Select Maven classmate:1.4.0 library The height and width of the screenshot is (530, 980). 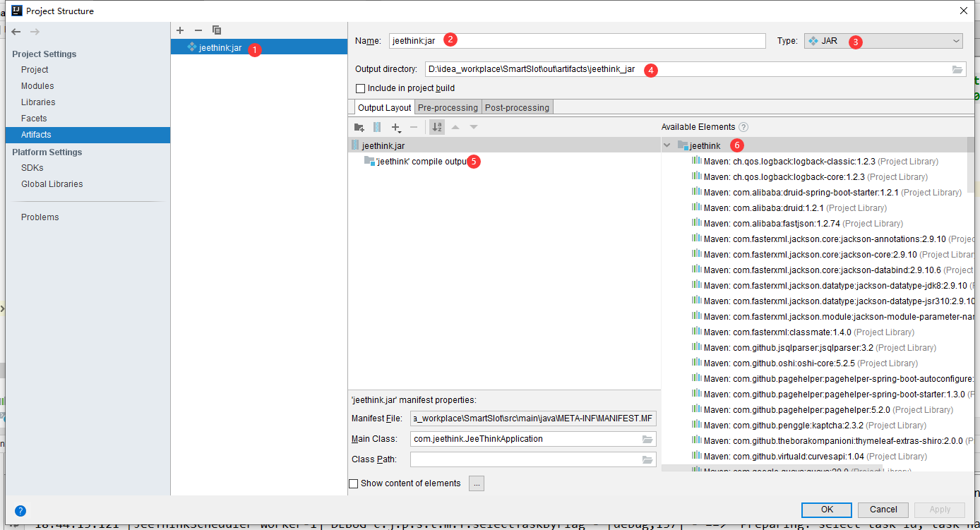(x=803, y=332)
